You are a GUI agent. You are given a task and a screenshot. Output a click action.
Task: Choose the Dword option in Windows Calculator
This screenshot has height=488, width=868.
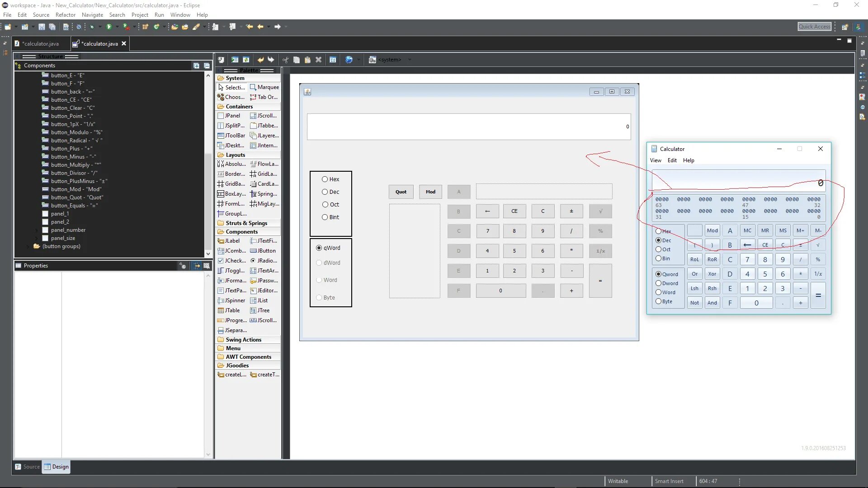tap(659, 283)
